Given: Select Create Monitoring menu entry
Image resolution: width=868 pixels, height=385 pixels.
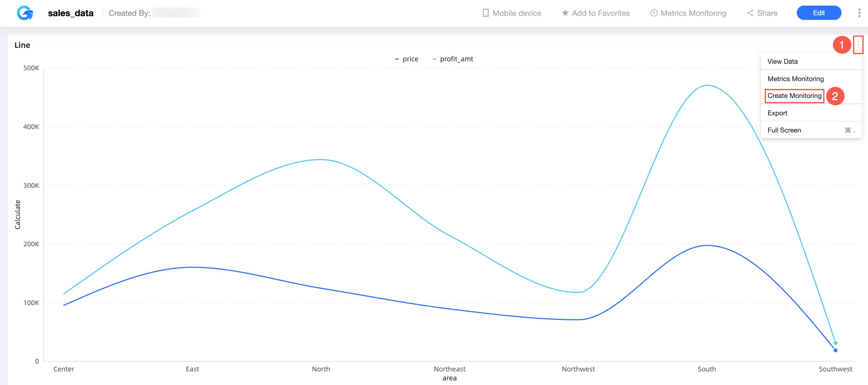Looking at the screenshot, I should click(x=794, y=95).
